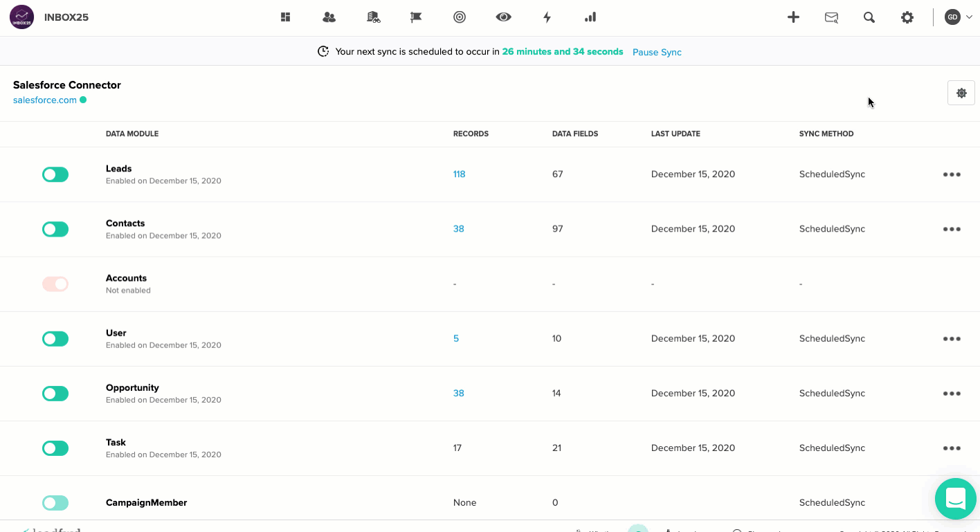The width and height of the screenshot is (980, 532).
Task: Open the target goals icon
Action: (x=460, y=17)
